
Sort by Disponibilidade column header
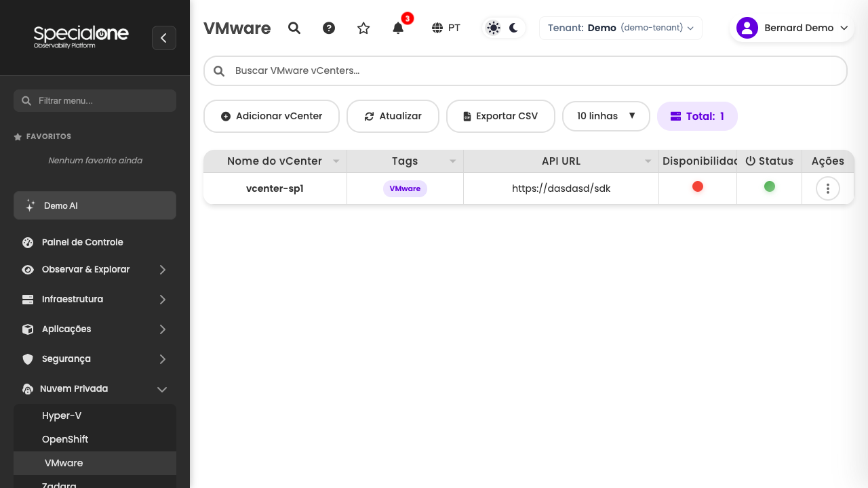[698, 161]
